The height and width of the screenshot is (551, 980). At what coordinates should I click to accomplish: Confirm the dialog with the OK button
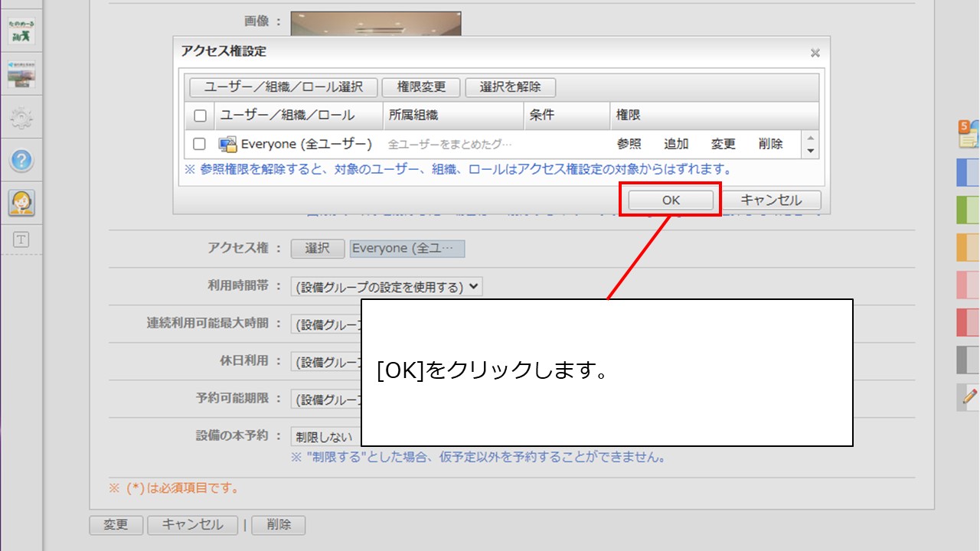(671, 200)
